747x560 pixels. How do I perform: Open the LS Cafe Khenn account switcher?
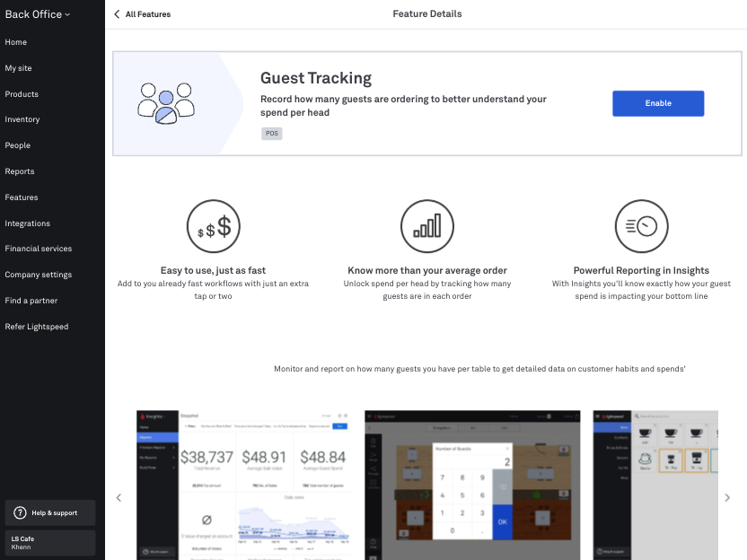pyautogui.click(x=50, y=543)
